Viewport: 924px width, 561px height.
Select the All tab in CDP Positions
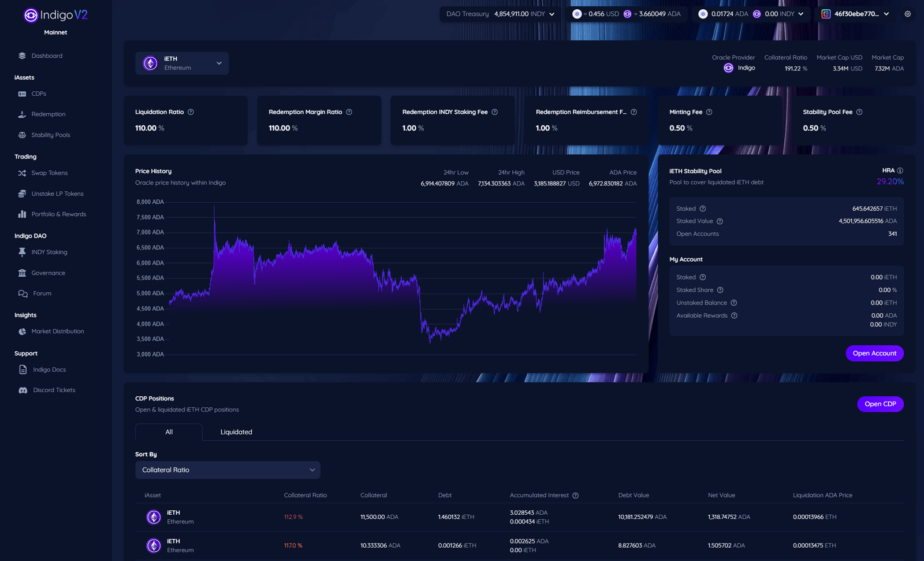click(x=169, y=432)
